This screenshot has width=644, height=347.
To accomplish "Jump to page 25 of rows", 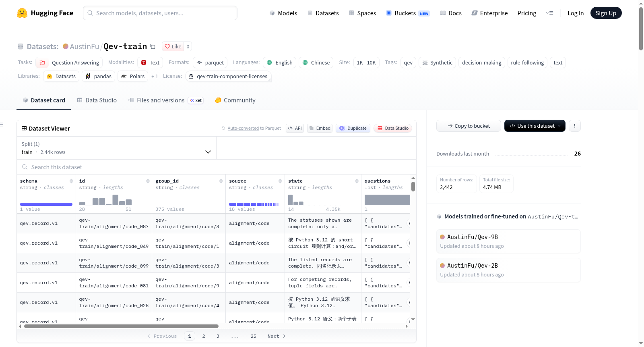I will [x=254, y=336].
